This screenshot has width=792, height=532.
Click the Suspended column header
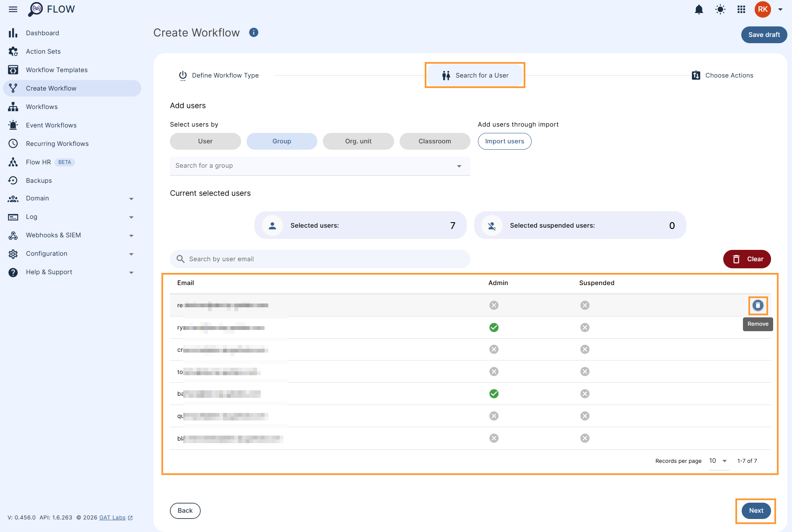click(597, 283)
